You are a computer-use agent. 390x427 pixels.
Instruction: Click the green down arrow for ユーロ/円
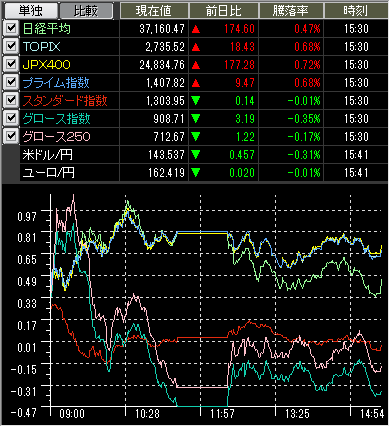[x=196, y=173]
